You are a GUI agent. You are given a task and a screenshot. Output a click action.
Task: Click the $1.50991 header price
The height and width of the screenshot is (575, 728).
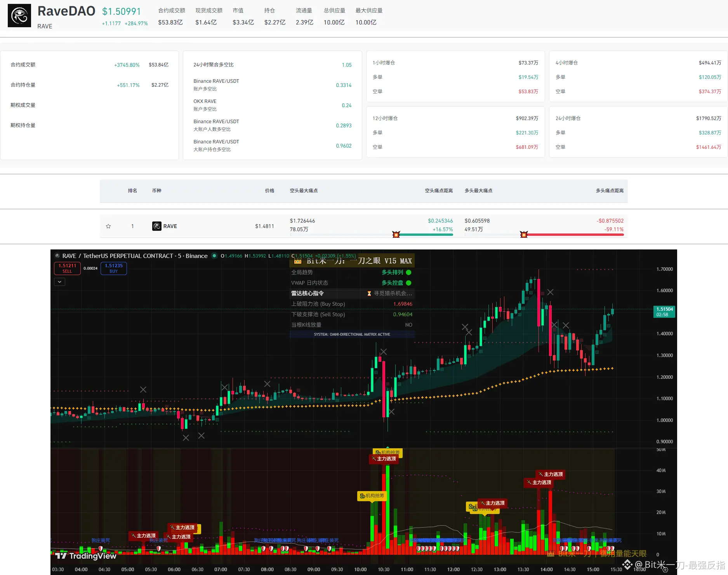[x=122, y=12]
